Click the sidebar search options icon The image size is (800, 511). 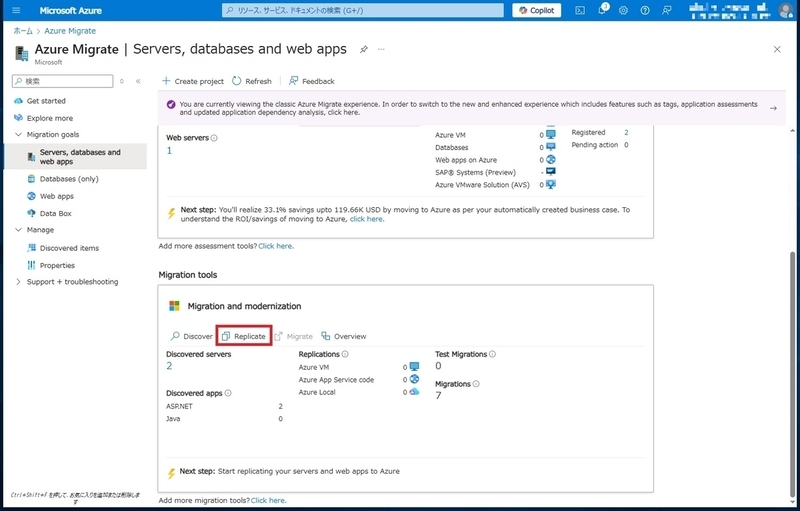pyautogui.click(x=122, y=81)
